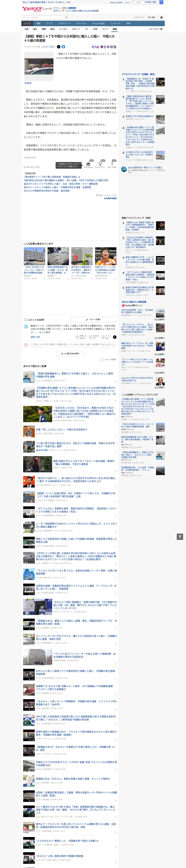Select the 速報 tab

tap(38, 24)
